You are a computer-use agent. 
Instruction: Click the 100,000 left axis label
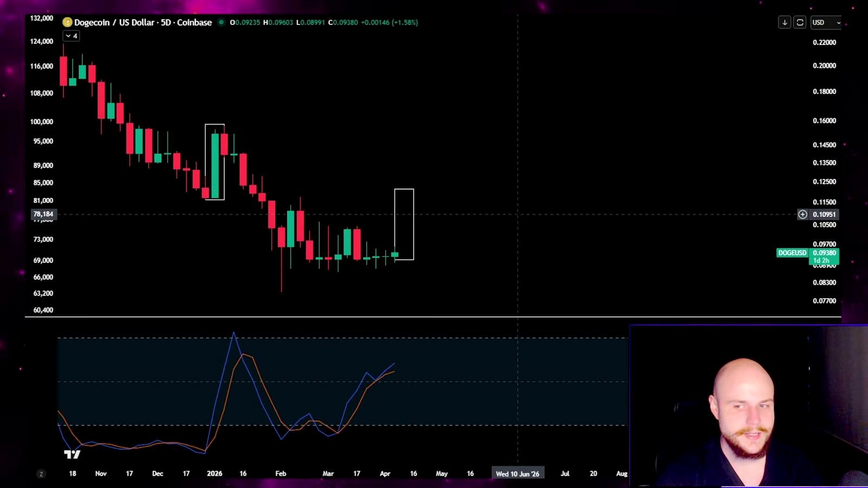[42, 122]
